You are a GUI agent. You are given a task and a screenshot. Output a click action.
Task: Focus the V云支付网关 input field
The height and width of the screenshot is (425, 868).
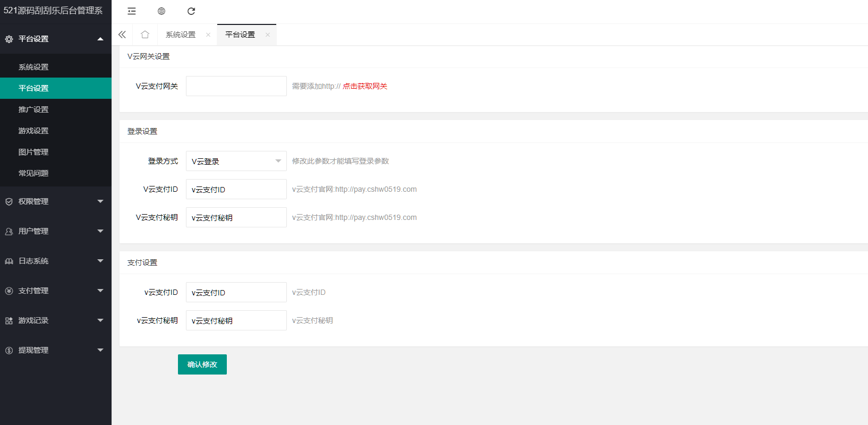coord(236,86)
